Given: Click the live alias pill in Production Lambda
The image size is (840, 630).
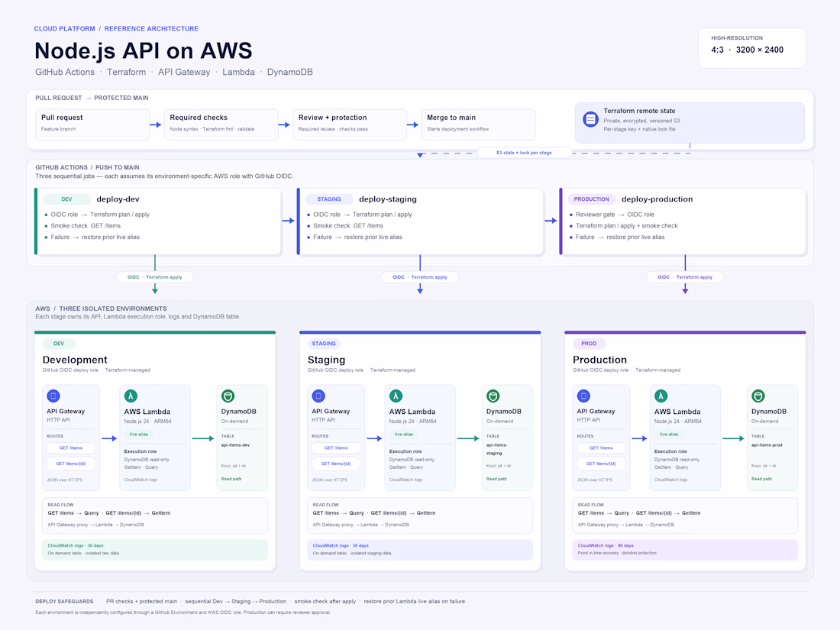Looking at the screenshot, I should 669,435.
